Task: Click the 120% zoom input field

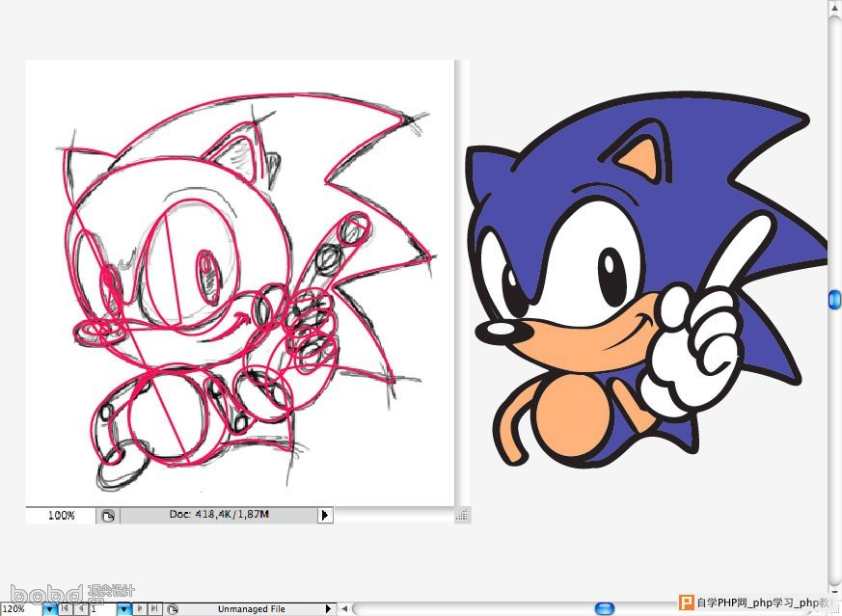Action: click(21, 609)
